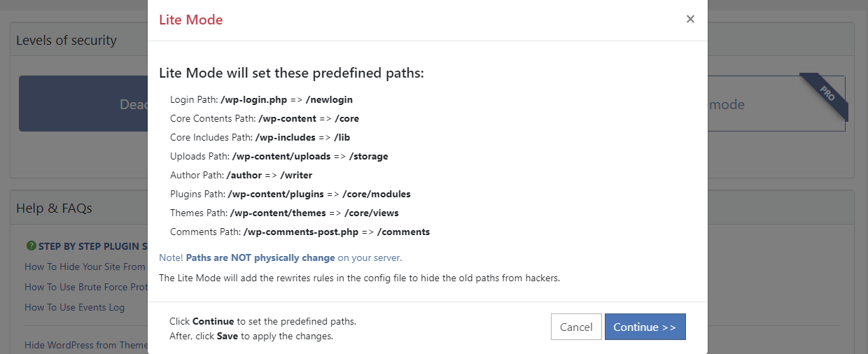Screen dimensions: 868x354
Task: Click the Continue >> button
Action: click(645, 327)
